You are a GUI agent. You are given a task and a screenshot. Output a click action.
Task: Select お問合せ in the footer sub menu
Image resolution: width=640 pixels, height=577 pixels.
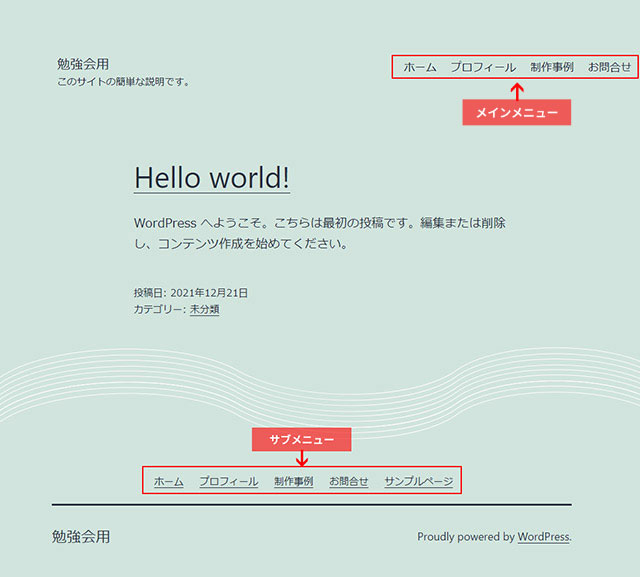point(349,482)
